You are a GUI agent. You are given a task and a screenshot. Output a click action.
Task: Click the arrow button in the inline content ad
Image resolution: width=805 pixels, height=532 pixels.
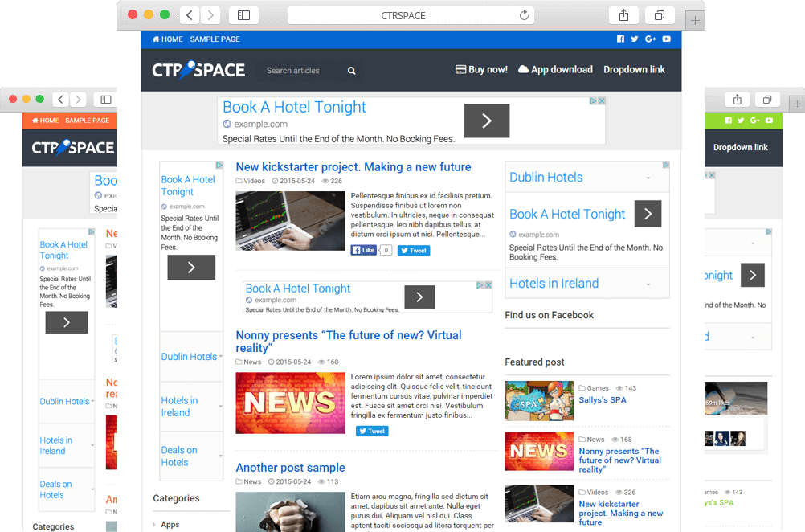[419, 297]
